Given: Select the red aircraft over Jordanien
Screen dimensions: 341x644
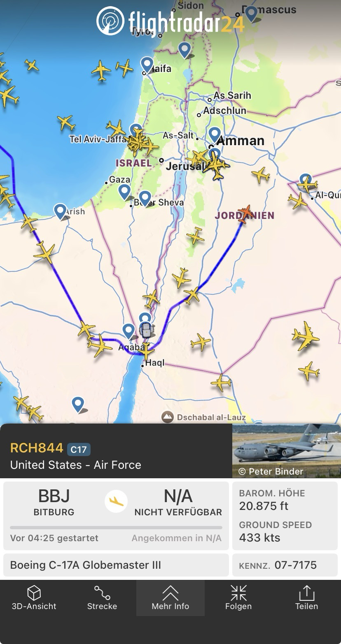Looking at the screenshot, I should pyautogui.click(x=246, y=214).
